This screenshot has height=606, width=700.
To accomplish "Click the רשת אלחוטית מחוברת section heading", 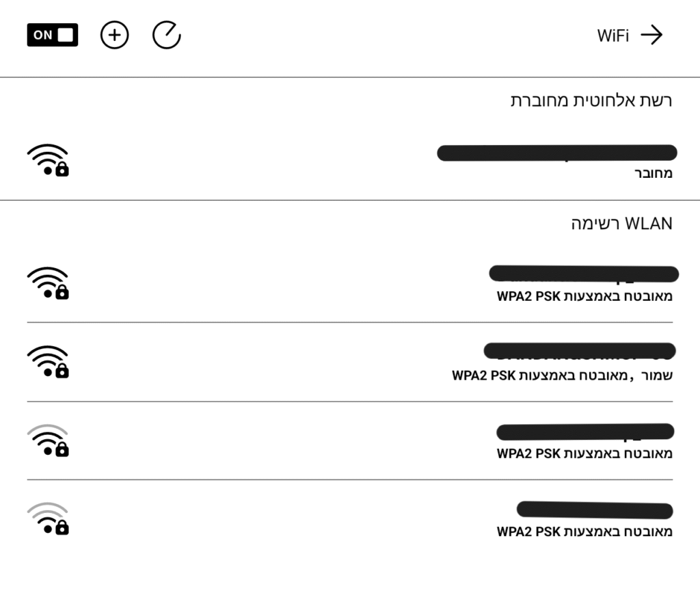I will [x=591, y=101].
